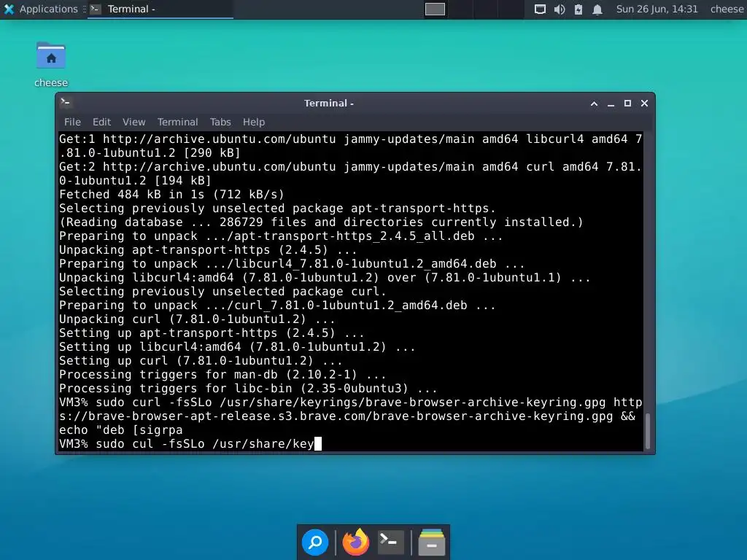Viewport: 747px width, 560px height.
Task: Open the Help menu
Action: [253, 122]
